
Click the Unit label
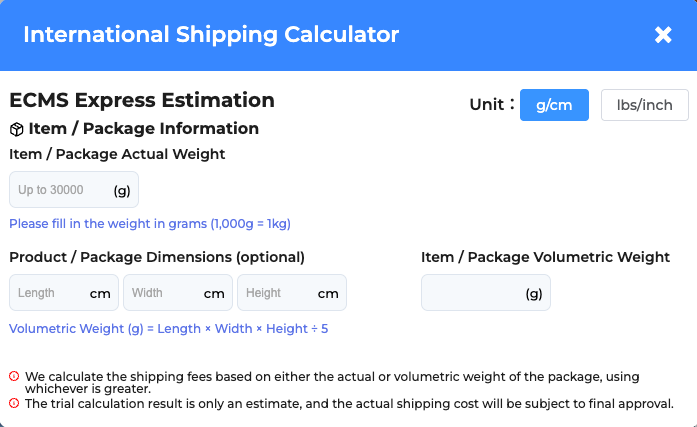tap(491, 105)
